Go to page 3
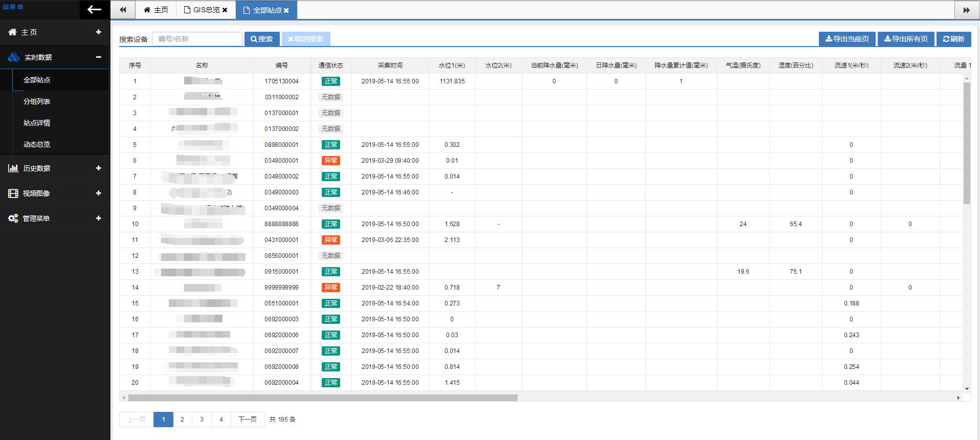Screen dimensions: 980x440 click(x=202, y=419)
